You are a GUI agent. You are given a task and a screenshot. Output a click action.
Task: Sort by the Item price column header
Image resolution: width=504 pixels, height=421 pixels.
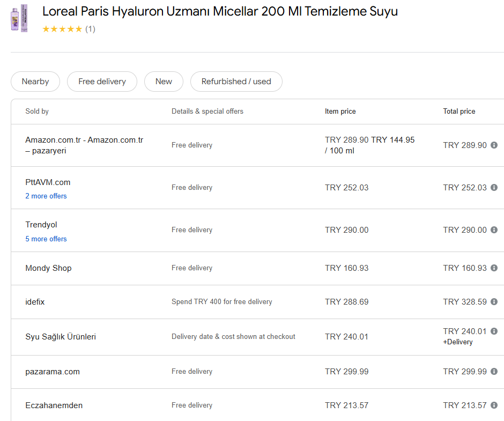click(340, 111)
